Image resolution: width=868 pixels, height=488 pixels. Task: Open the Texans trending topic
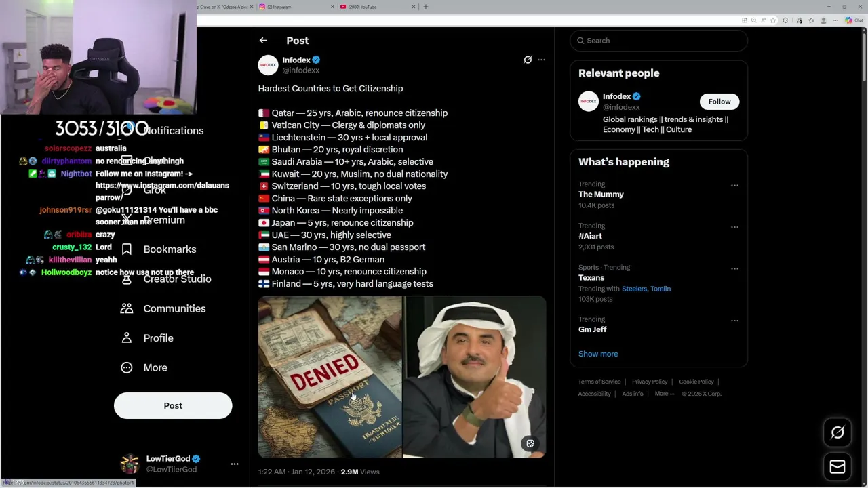[x=591, y=278]
